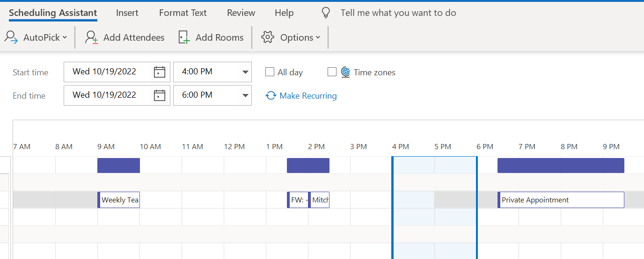Switch to the Insert tab
The width and height of the screenshot is (644, 259).
tap(127, 13)
